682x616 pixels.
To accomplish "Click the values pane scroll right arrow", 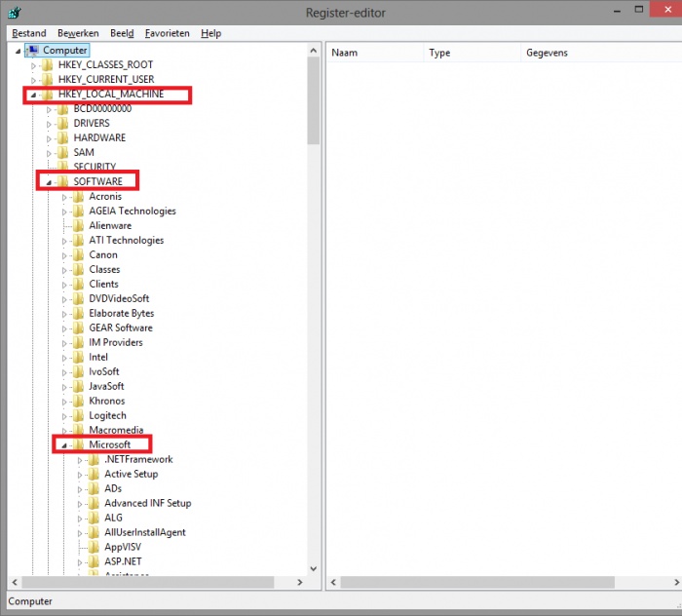I will [677, 582].
